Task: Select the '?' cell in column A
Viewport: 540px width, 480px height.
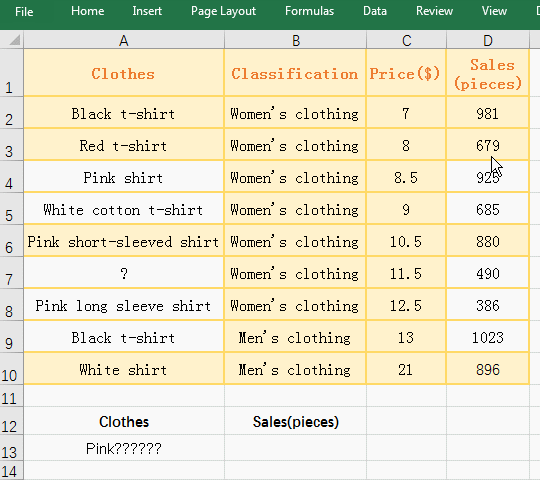Action: (x=124, y=273)
